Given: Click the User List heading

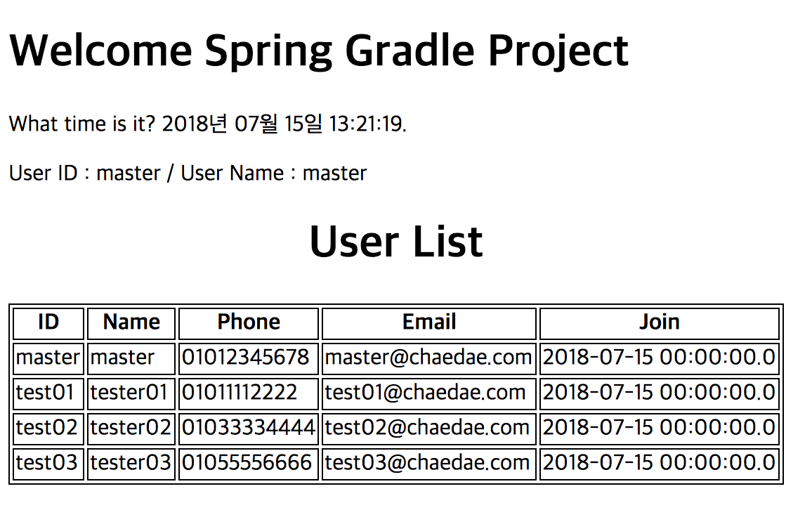Looking at the screenshot, I should click(x=395, y=242).
